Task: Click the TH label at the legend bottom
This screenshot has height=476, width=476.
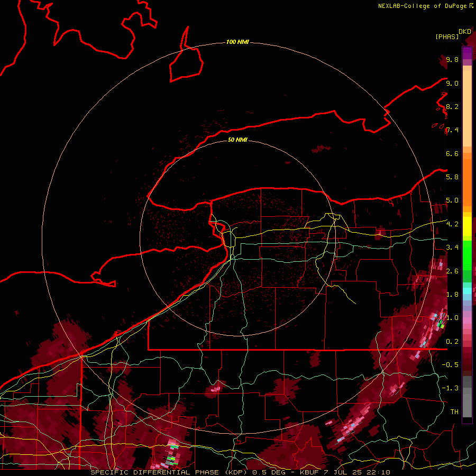Action: tap(454, 412)
